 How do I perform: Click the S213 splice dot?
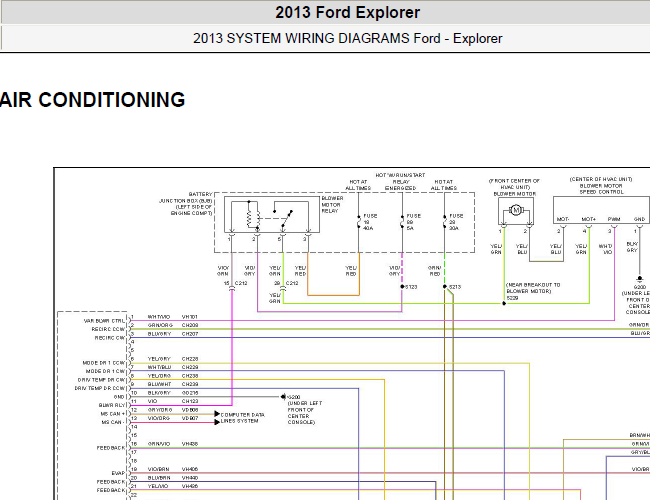tap(445, 286)
